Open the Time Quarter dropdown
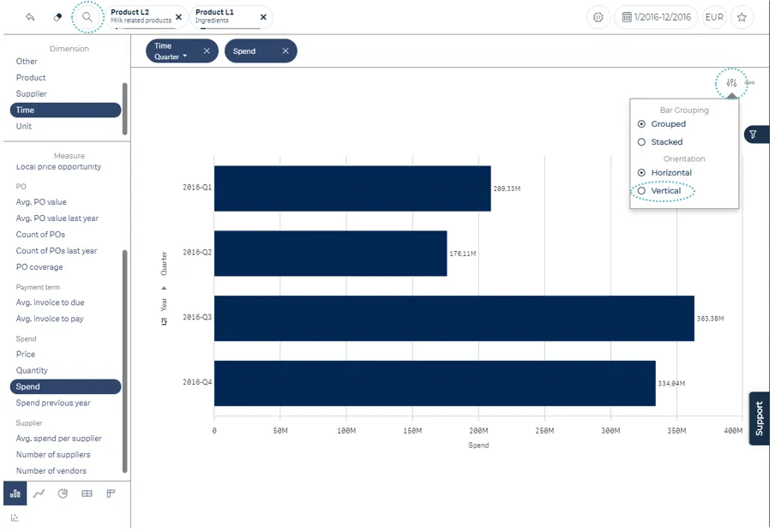 171,57
